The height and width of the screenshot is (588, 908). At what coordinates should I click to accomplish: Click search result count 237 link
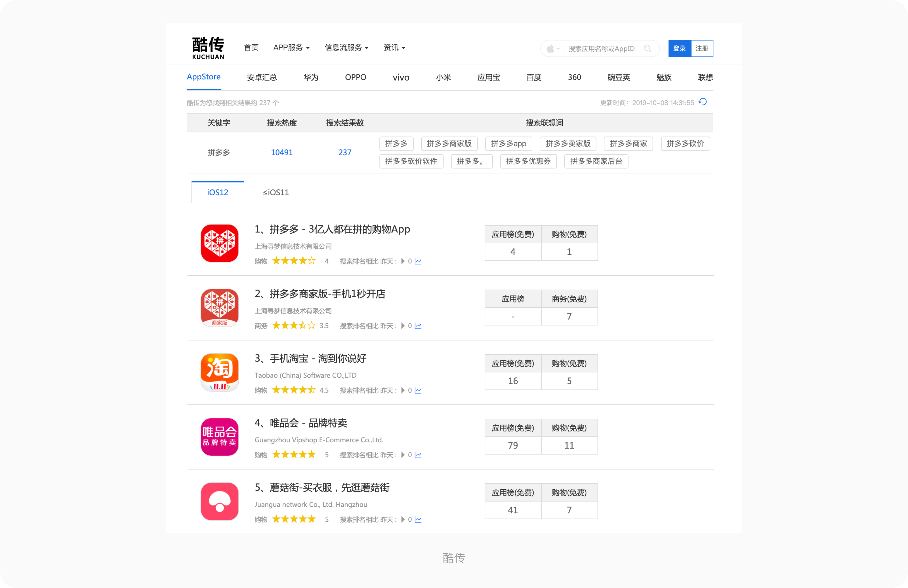click(x=344, y=153)
